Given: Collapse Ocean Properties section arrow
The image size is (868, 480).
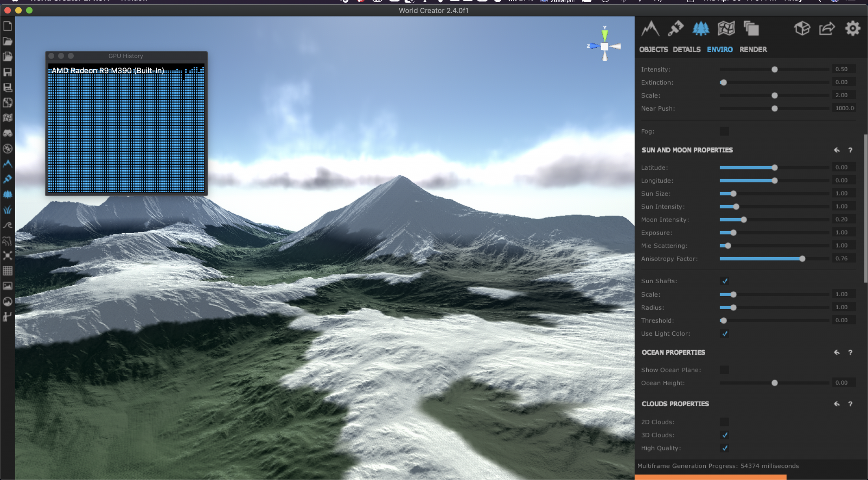Looking at the screenshot, I should [836, 353].
